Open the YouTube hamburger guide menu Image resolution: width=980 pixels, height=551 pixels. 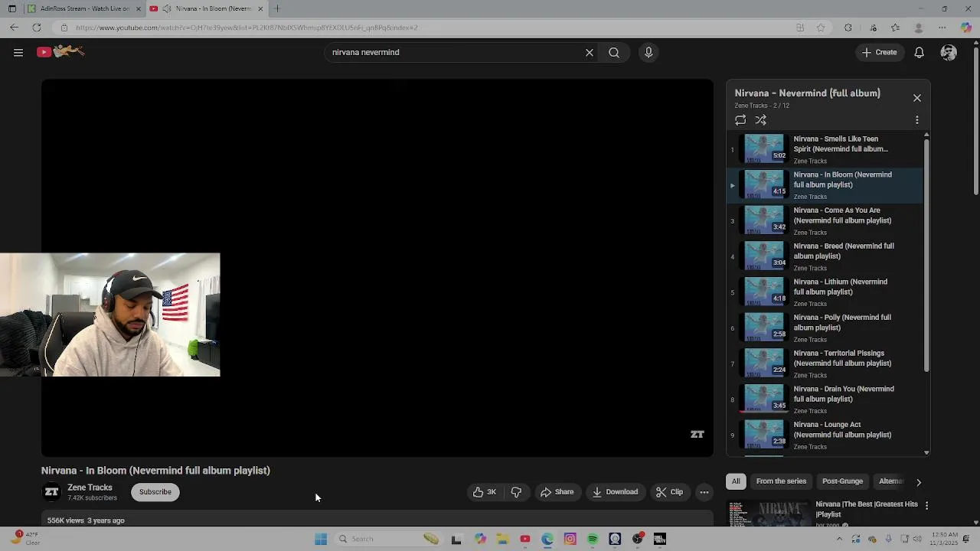18,52
